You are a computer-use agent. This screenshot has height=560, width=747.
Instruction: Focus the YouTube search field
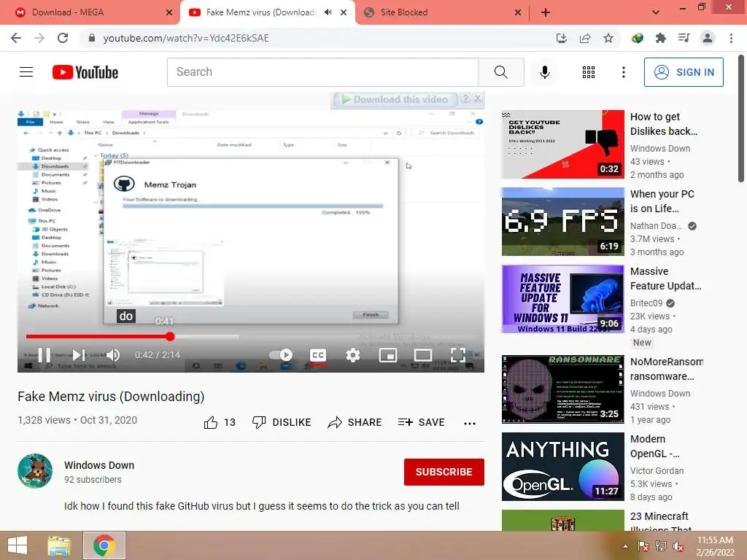tap(322, 72)
